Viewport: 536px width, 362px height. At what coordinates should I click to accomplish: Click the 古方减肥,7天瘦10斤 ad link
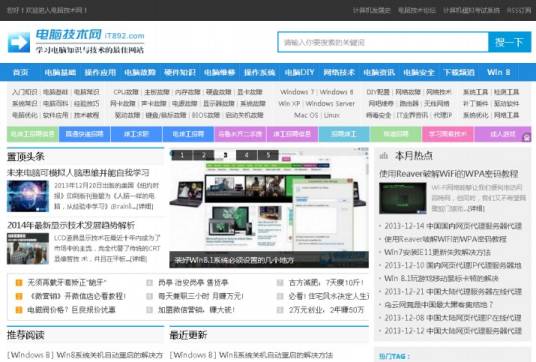point(326,283)
